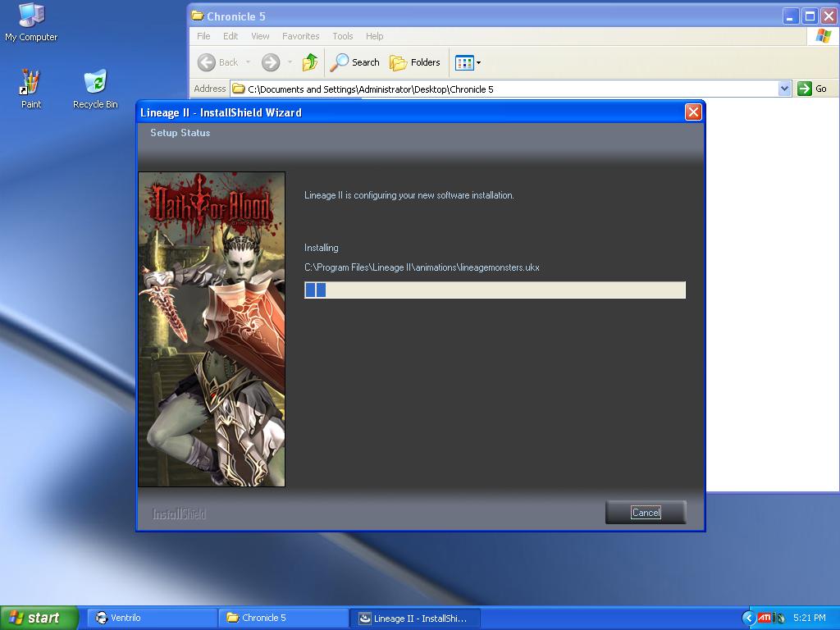
Task: Minimize the Chronicle 5 window
Action: [x=790, y=16]
